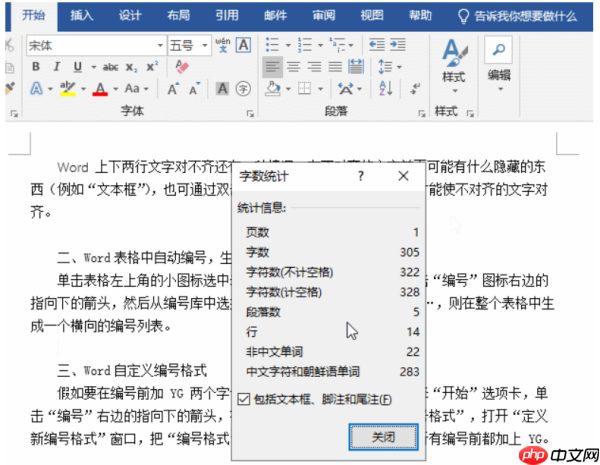Image resolution: width=600 pixels, height=465 pixels.
Task: Go to the 邮件 tab
Action: click(x=275, y=16)
